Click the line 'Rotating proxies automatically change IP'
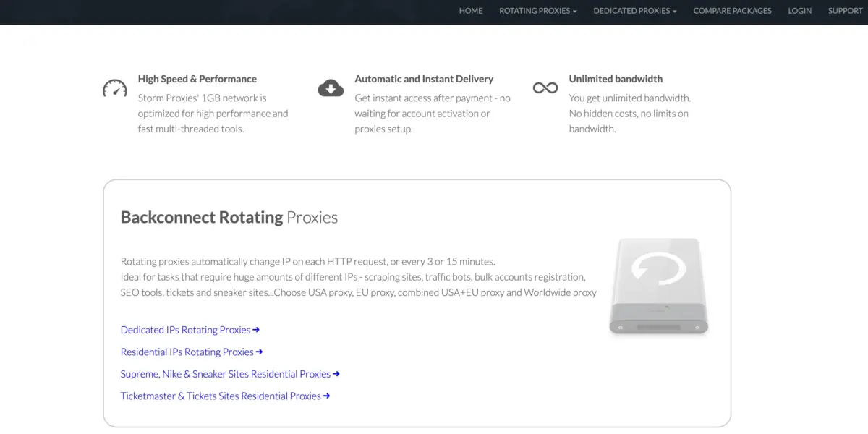Image resolution: width=868 pixels, height=434 pixels. click(308, 261)
